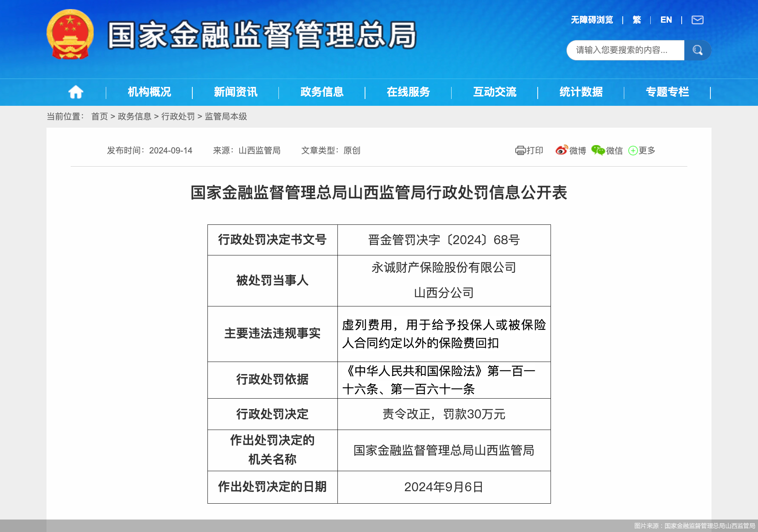Switch to English EN version
The height and width of the screenshot is (532, 758).
point(666,20)
